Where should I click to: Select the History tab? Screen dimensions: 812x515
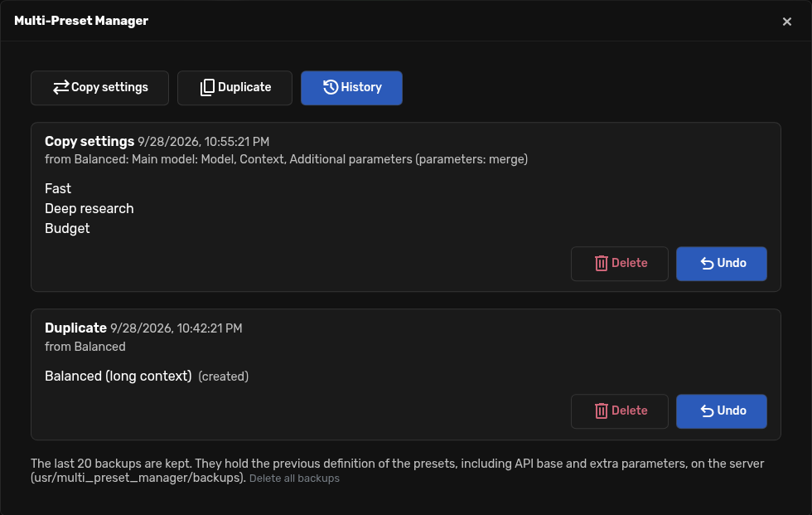351,88
